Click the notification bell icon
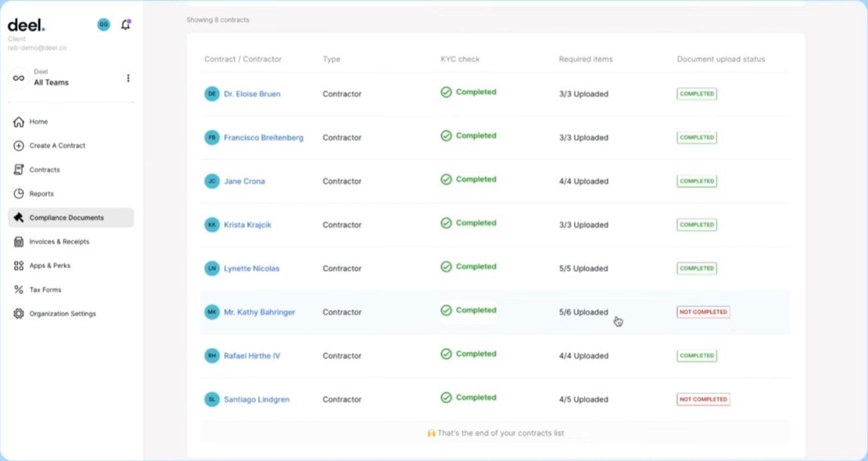The width and height of the screenshot is (868, 461). tap(125, 25)
